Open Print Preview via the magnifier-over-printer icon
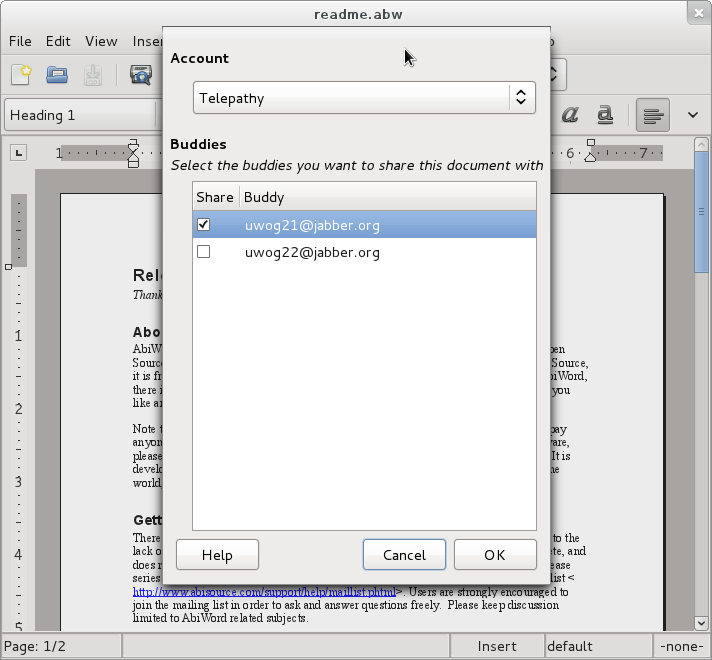712x660 pixels. click(x=141, y=75)
